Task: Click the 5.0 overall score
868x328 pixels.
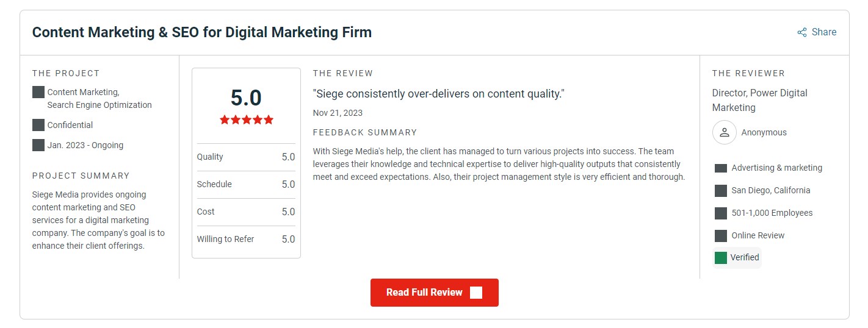Action: click(x=246, y=98)
